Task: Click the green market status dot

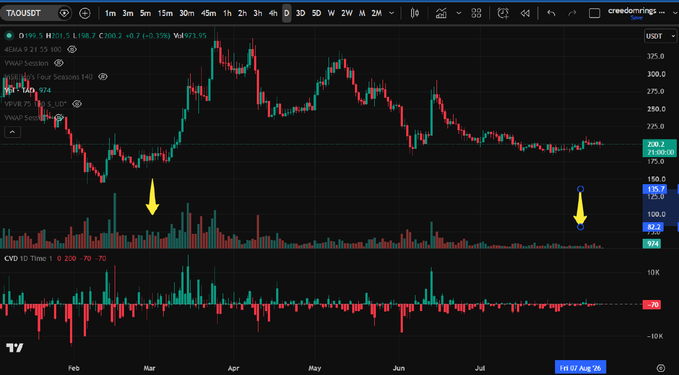Action: pyautogui.click(x=9, y=36)
